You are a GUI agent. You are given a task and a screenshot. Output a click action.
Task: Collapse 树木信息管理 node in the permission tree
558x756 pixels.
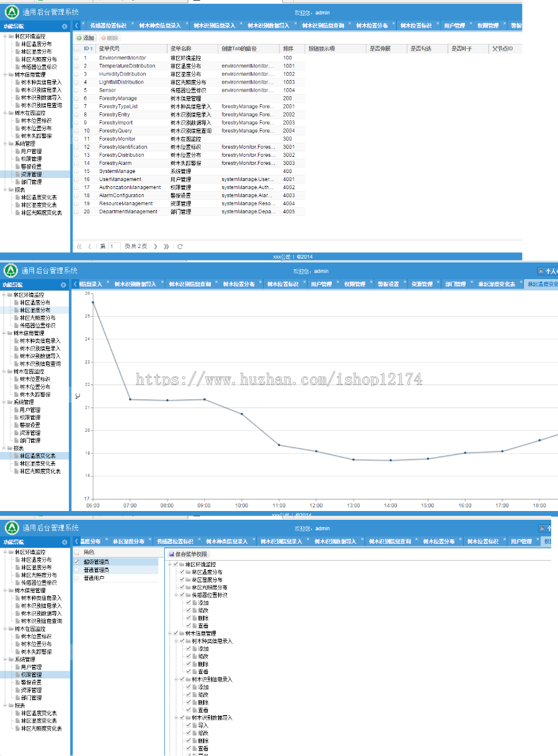pyautogui.click(x=170, y=634)
